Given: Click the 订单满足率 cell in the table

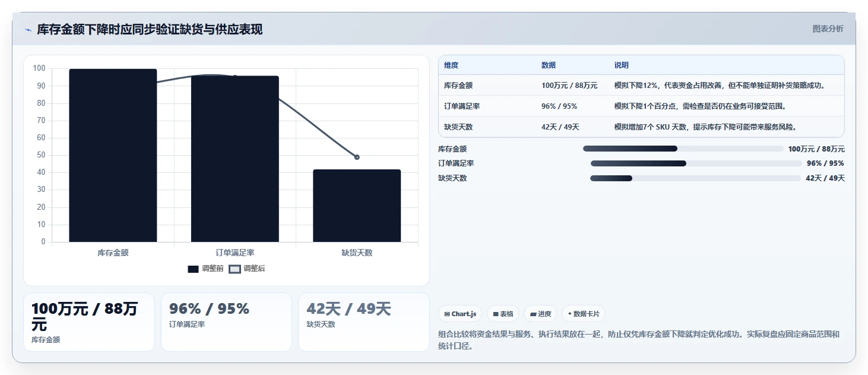Looking at the screenshot, I should (x=462, y=106).
